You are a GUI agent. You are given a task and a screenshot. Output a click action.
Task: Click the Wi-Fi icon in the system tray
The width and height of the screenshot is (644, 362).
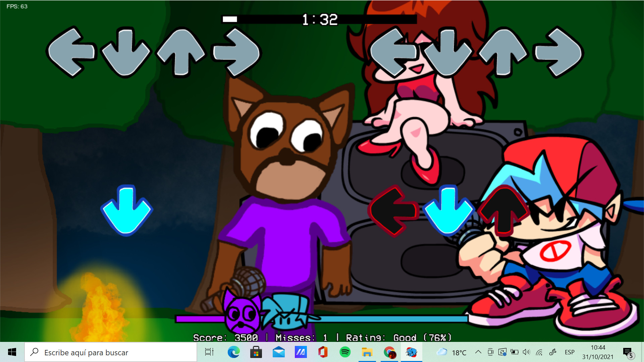point(540,352)
